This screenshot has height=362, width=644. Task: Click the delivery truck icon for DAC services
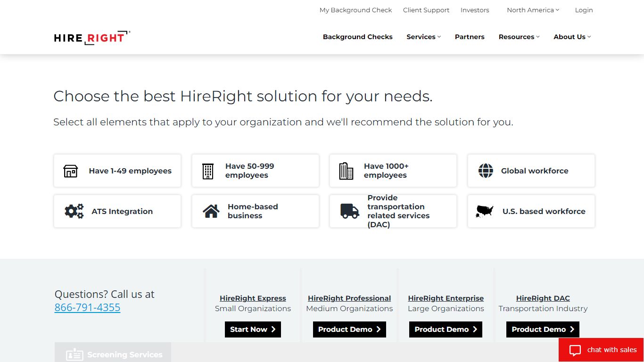click(350, 211)
